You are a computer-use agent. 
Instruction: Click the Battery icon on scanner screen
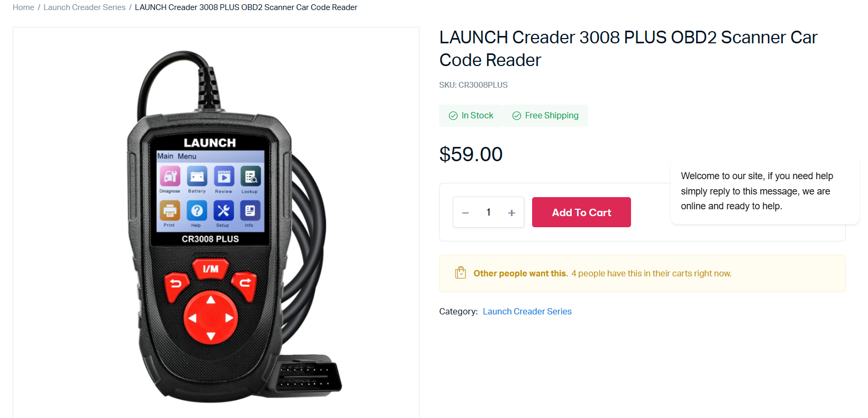197,177
